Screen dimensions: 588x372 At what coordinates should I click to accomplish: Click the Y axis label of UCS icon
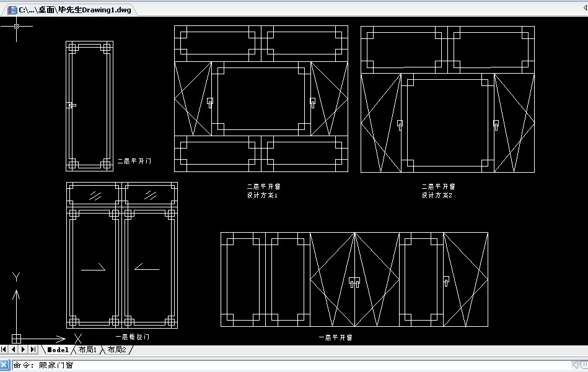click(x=17, y=277)
